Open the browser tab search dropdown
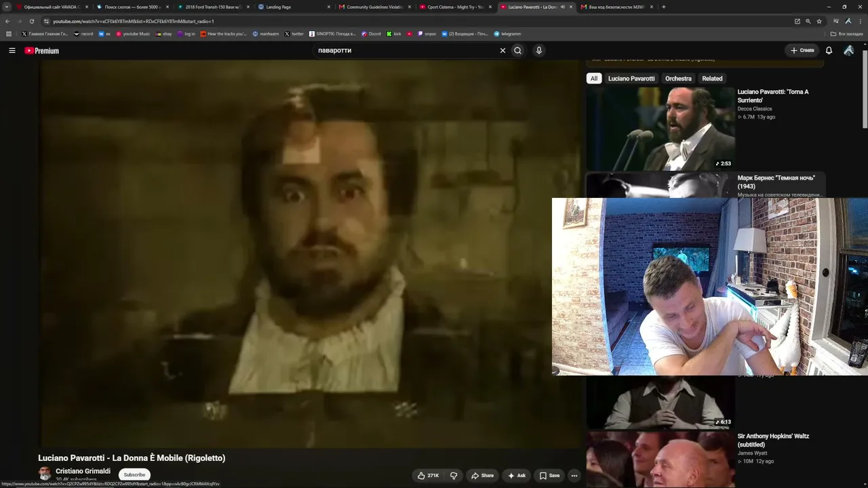The width and height of the screenshot is (868, 488). pyautogui.click(x=7, y=7)
